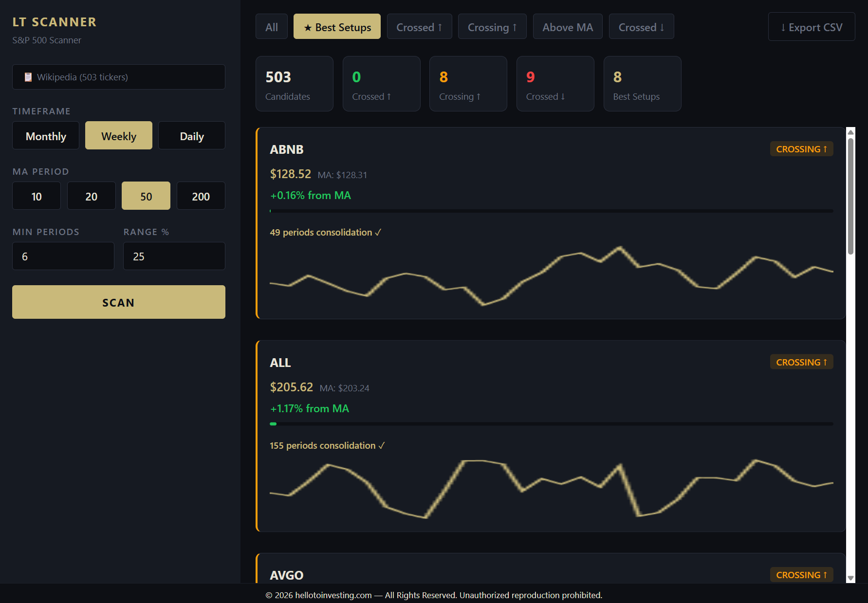The height and width of the screenshot is (603, 868).
Task: Click the results scrollbar down arrow
Action: click(x=851, y=578)
